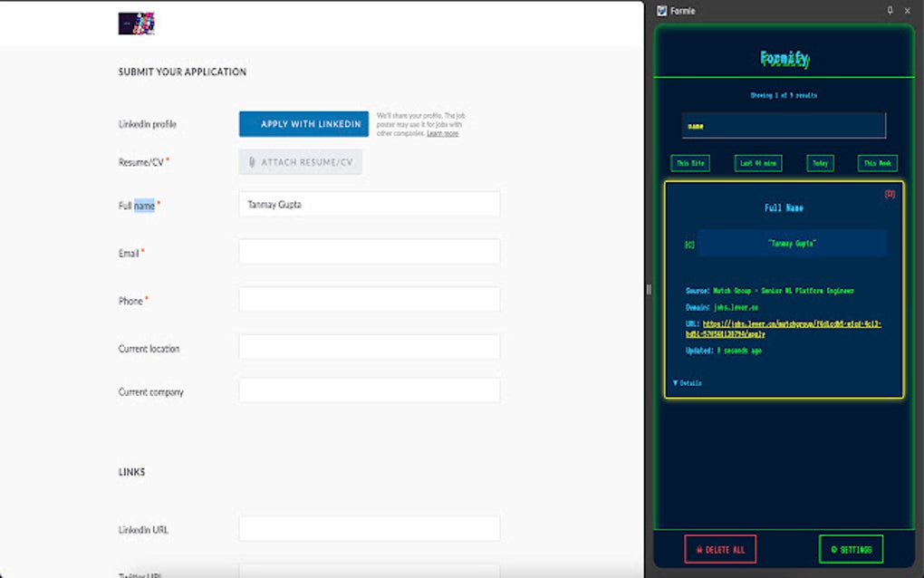Image resolution: width=924 pixels, height=578 pixels.
Task: Pin the Formie side panel
Action: tap(890, 10)
